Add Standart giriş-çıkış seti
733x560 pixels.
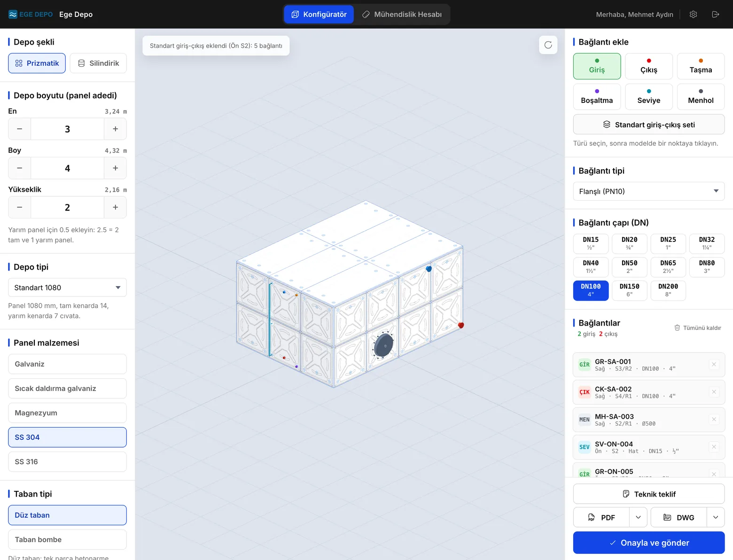pyautogui.click(x=649, y=124)
